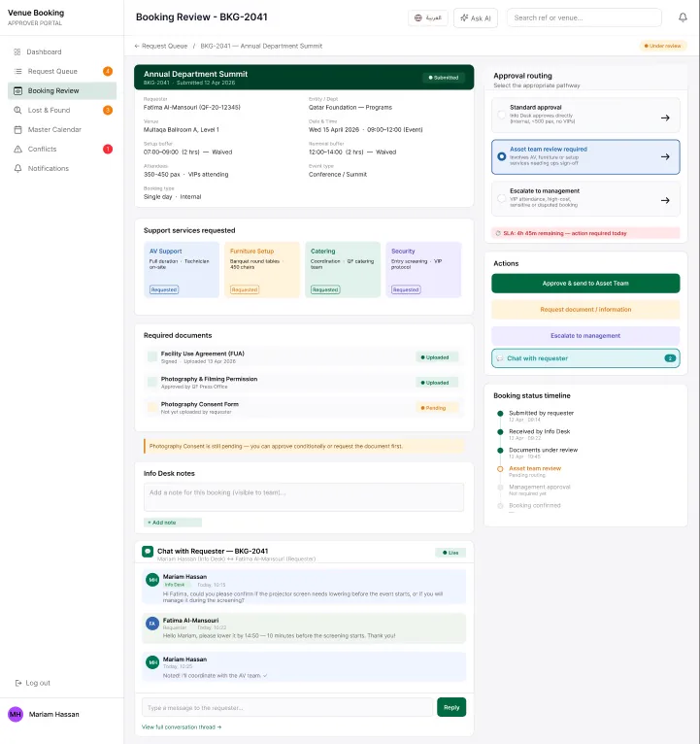Go to Dashboard in the sidebar
Viewport: 700px width, 744px height.
[x=62, y=51]
